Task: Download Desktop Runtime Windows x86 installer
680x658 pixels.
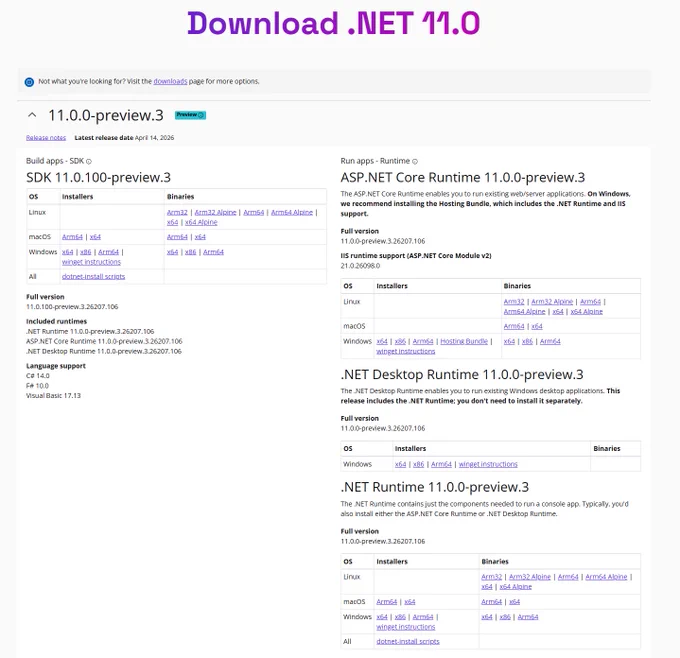Action: click(x=418, y=464)
